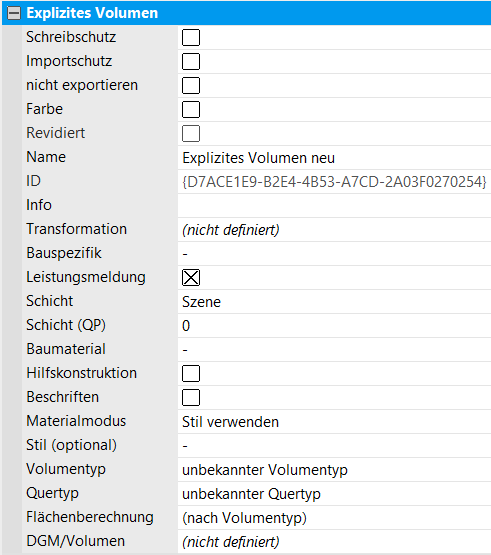Click the empty Info value field

[334, 206]
